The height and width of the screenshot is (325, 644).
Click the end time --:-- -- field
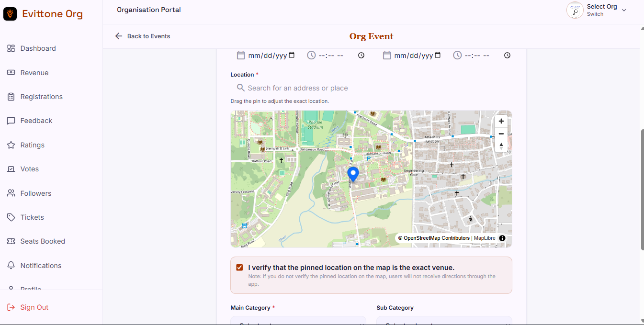click(477, 56)
